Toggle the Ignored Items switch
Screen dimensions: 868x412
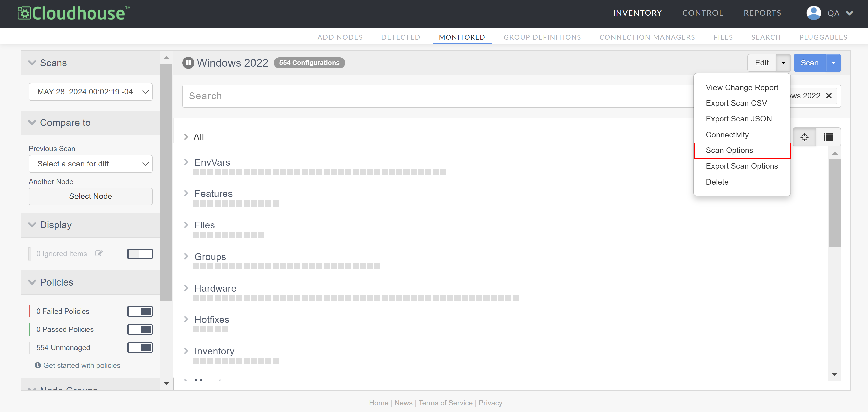[140, 254]
